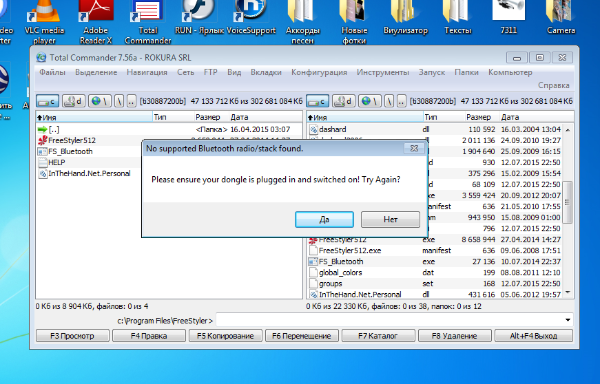
Task: Select drive d in left panel
Action: (x=73, y=101)
